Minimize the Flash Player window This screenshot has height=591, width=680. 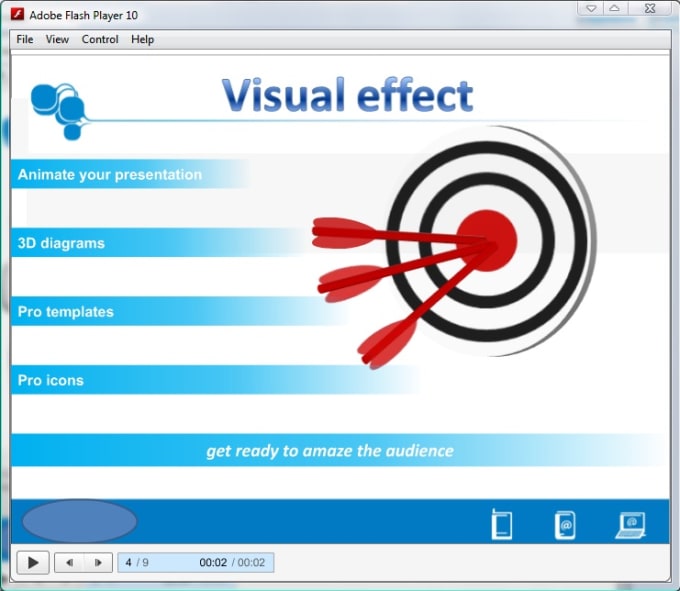coord(591,8)
